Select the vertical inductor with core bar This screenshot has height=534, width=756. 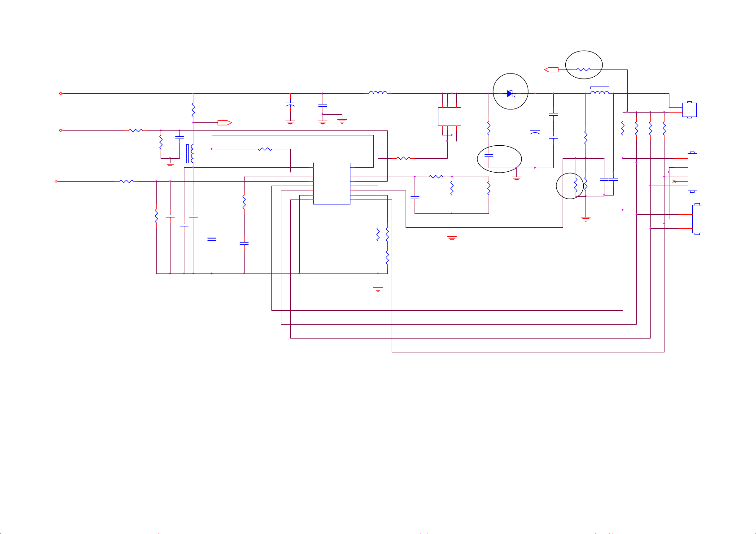pos(190,153)
